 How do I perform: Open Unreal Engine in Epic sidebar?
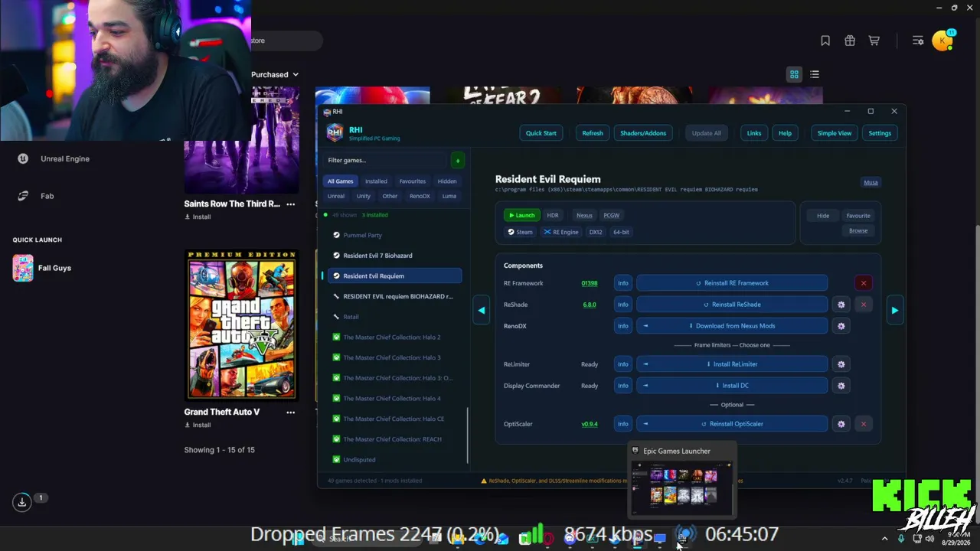pos(54,158)
